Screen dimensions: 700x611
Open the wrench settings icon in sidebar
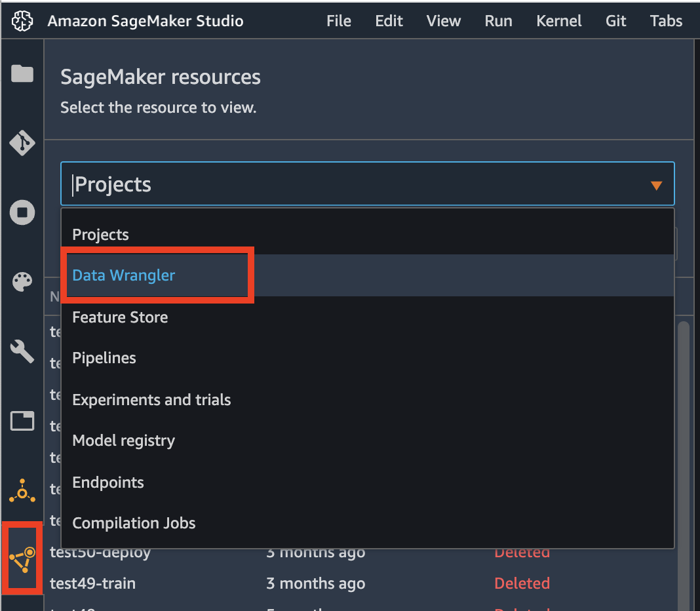point(22,351)
